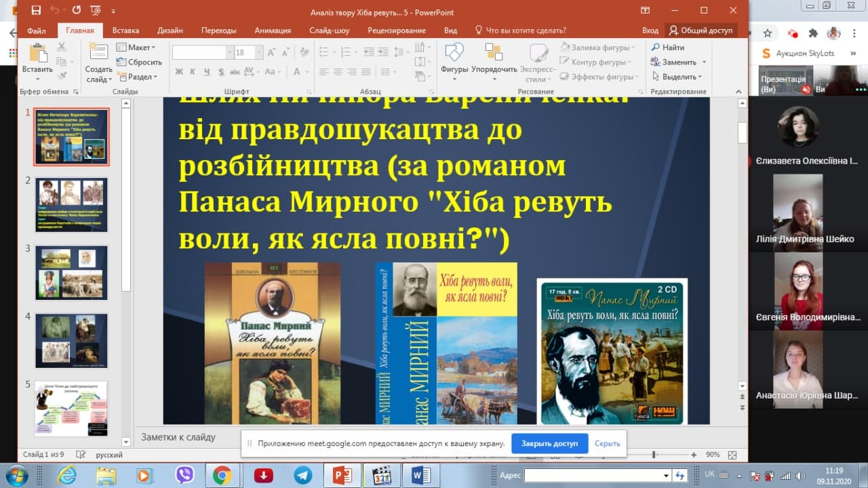The width and height of the screenshot is (868, 488).
Task: Switch to the Insert (Вставка) tab
Action: click(125, 31)
